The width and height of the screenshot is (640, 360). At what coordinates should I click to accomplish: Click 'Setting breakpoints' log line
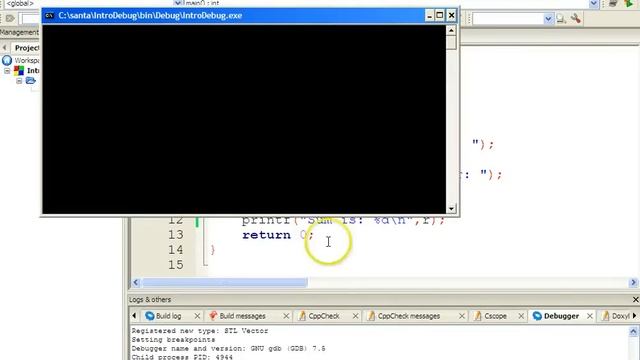[x=173, y=340]
